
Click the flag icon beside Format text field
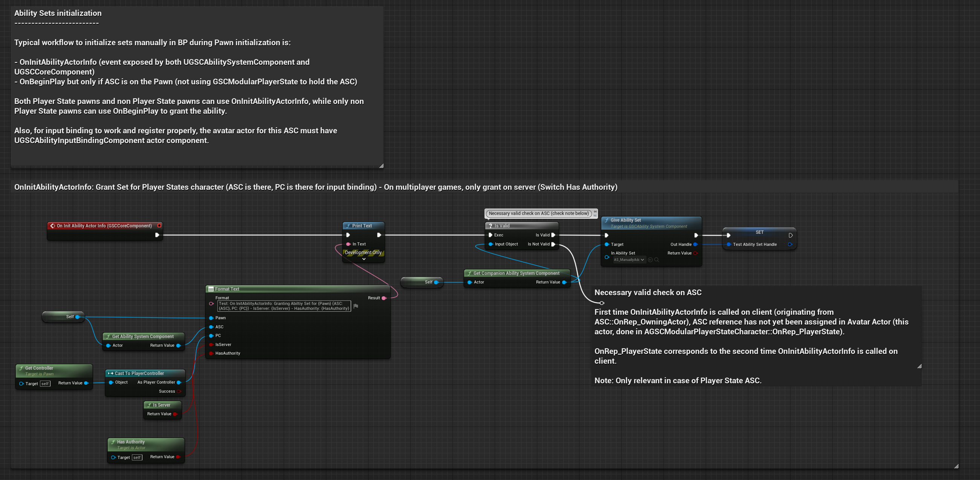(356, 306)
